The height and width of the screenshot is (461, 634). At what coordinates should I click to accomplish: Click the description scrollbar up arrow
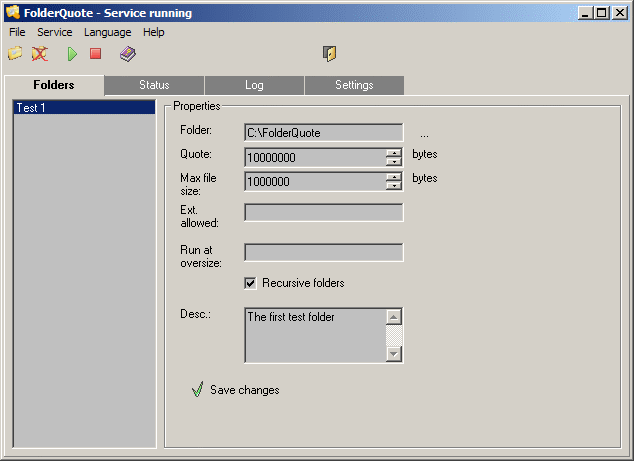click(x=394, y=317)
